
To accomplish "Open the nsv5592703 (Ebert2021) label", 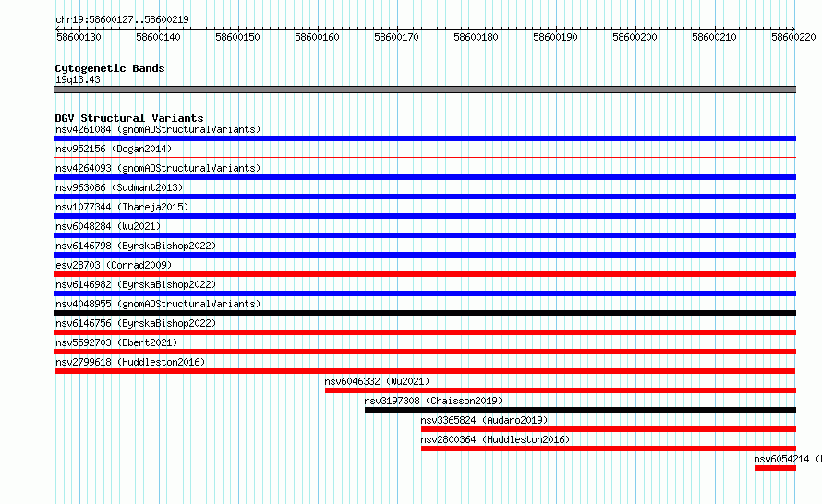I will [116, 342].
